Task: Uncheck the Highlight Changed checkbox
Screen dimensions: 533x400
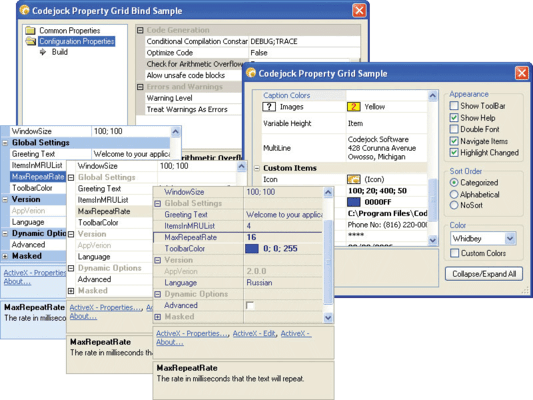Action: (454, 153)
